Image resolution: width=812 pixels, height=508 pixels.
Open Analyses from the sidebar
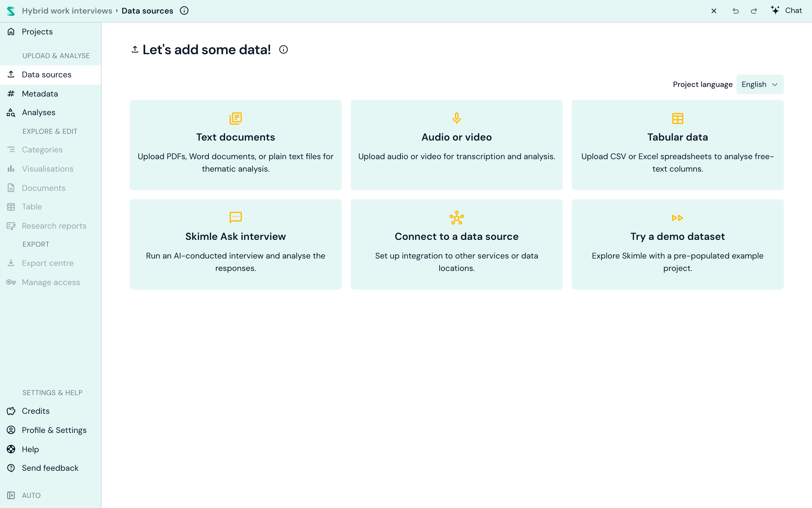50,113
